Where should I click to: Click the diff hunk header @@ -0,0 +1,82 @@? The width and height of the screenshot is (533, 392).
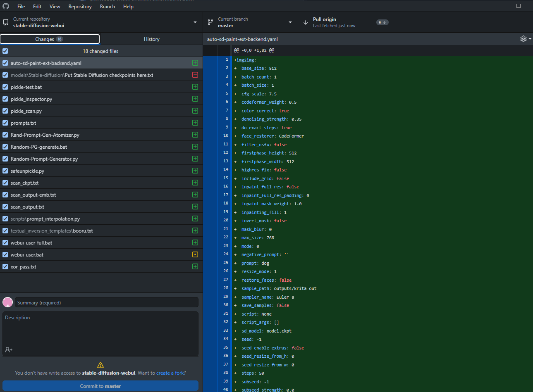pyautogui.click(x=254, y=50)
